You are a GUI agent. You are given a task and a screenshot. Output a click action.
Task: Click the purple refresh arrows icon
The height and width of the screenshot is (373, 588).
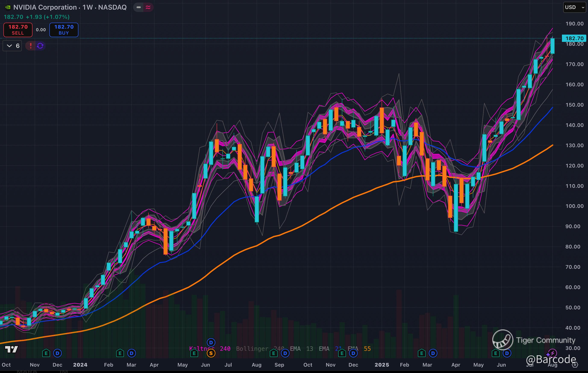click(40, 46)
